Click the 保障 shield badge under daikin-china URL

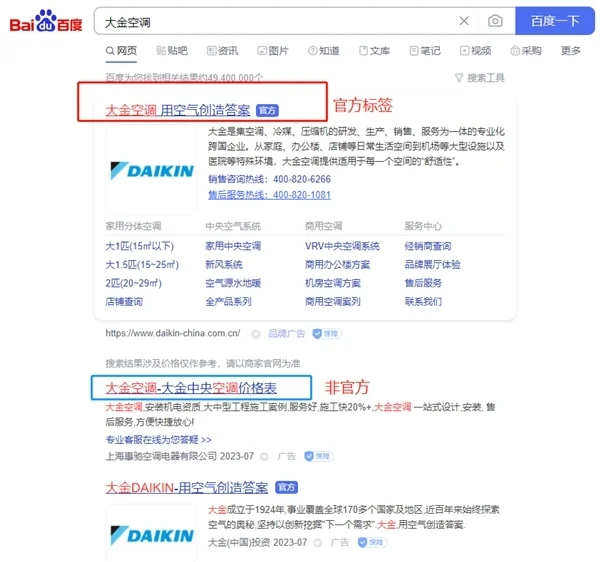click(x=327, y=334)
